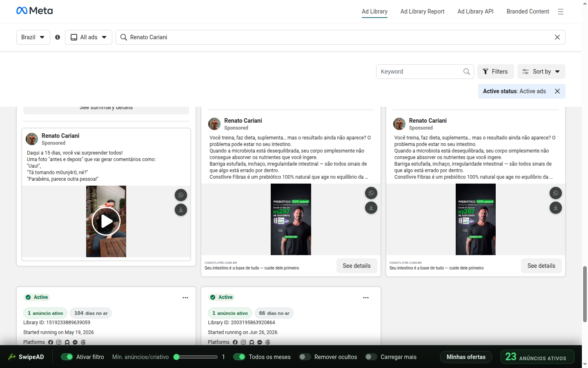The width and height of the screenshot is (588, 368).
Task: Open the Ad Library Report tab
Action: tap(423, 11)
